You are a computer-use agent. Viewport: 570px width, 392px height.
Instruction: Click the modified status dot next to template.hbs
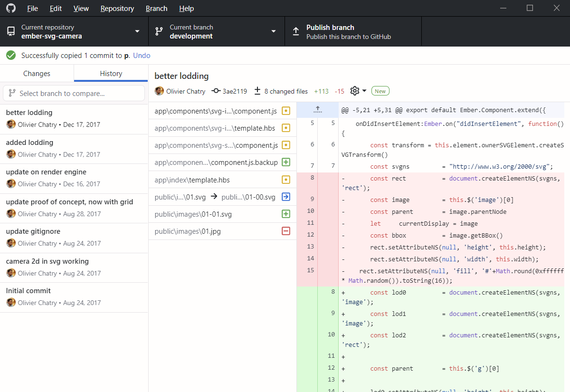(x=285, y=128)
